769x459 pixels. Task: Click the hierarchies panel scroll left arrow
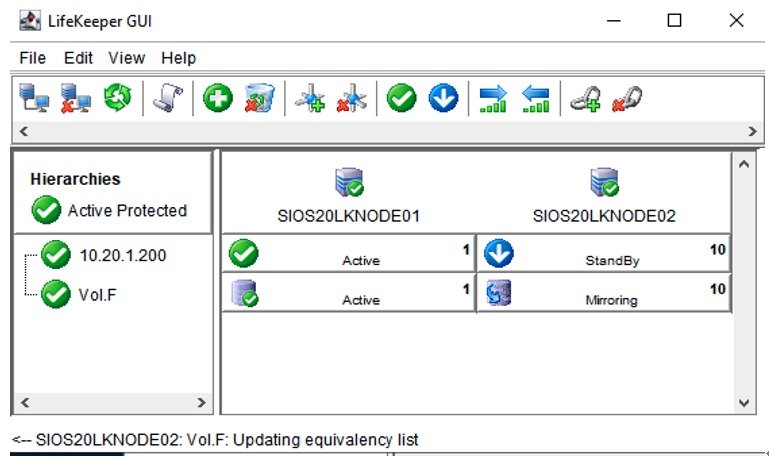pyautogui.click(x=25, y=403)
